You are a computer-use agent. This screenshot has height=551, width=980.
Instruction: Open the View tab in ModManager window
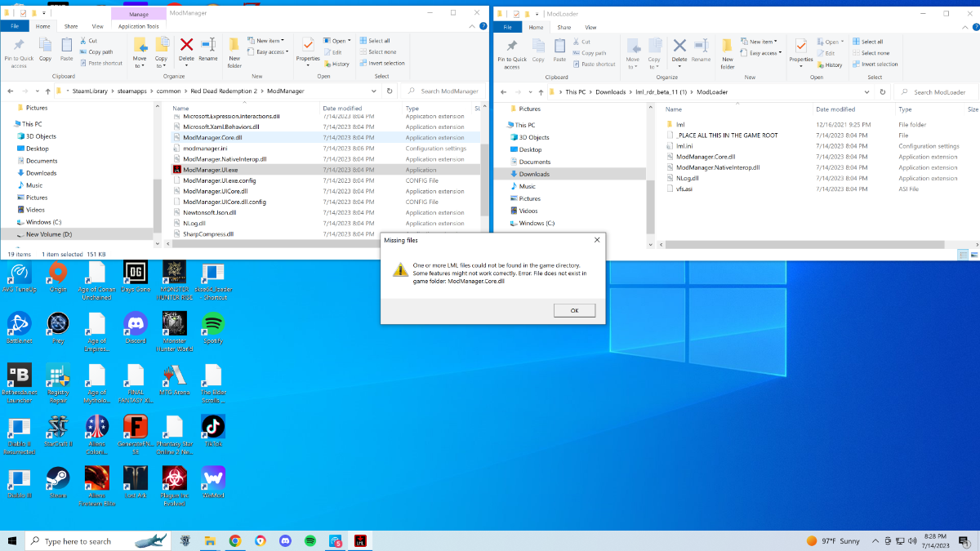coord(99,26)
